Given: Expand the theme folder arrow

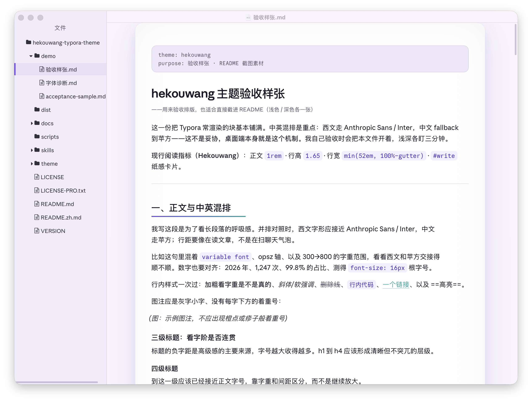Looking at the screenshot, I should tap(32, 164).
